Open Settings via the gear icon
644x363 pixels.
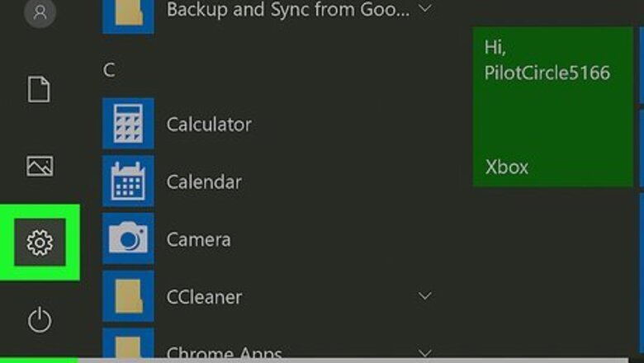coord(40,242)
